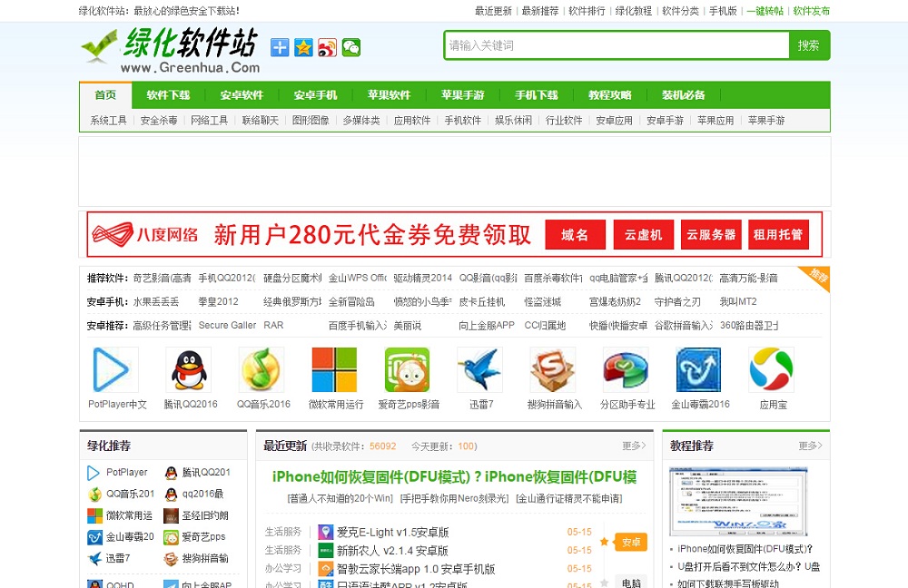Open the 图形图像 category link
Screen dimensions: 908x588
pyautogui.click(x=311, y=121)
